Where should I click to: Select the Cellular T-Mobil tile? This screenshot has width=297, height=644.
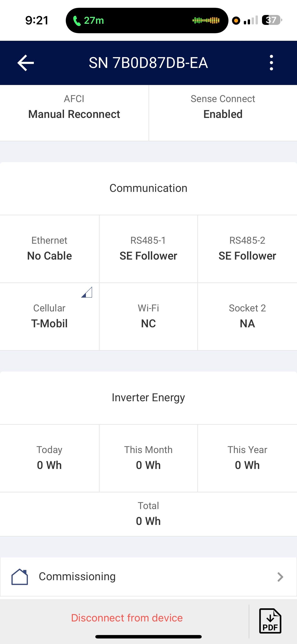click(49, 317)
